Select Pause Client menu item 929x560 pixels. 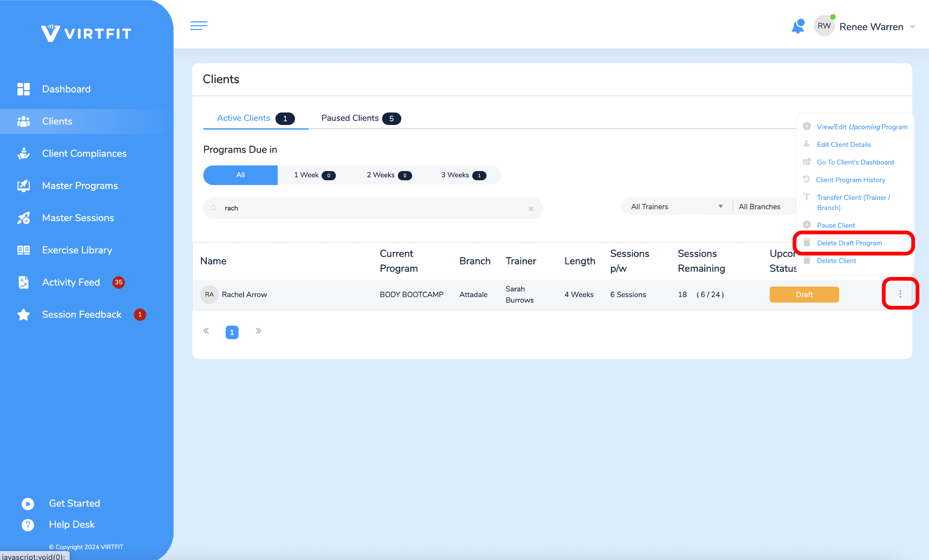coord(836,225)
